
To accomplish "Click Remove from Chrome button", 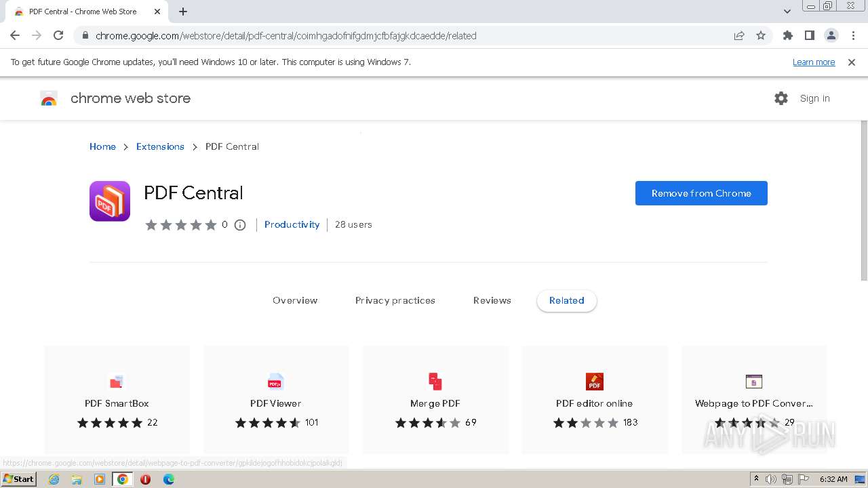I will tap(701, 193).
